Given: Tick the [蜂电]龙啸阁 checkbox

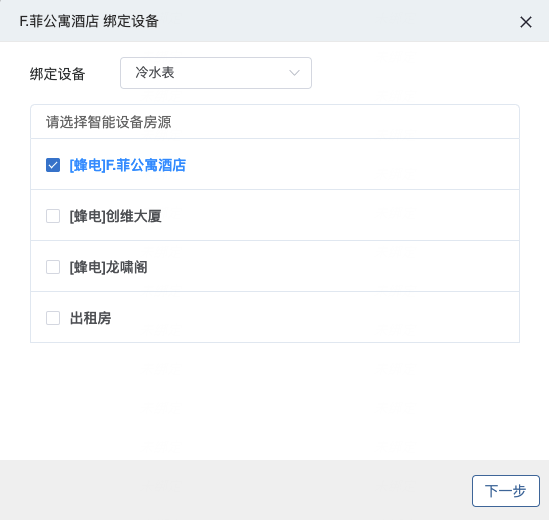Looking at the screenshot, I should (x=53, y=267).
